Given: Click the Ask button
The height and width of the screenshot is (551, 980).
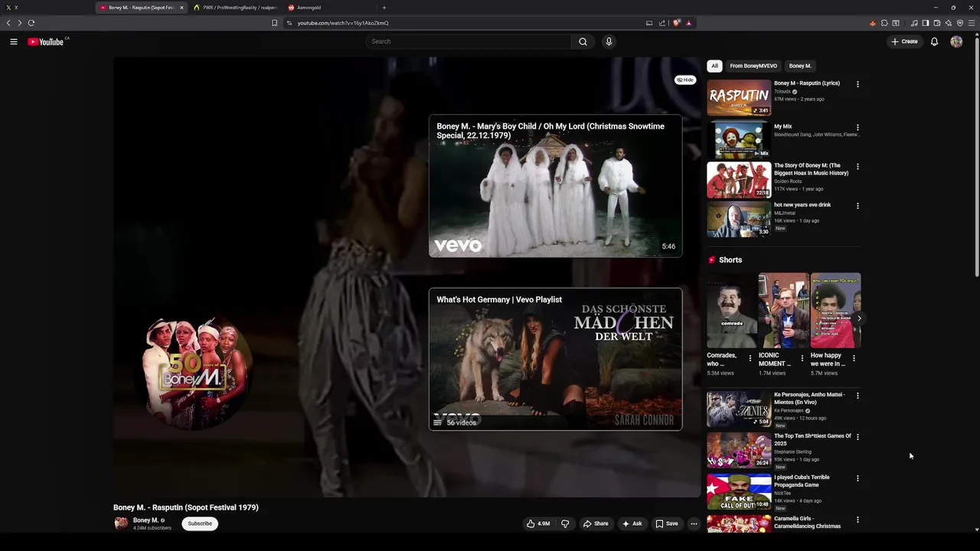Looking at the screenshot, I should click(632, 523).
